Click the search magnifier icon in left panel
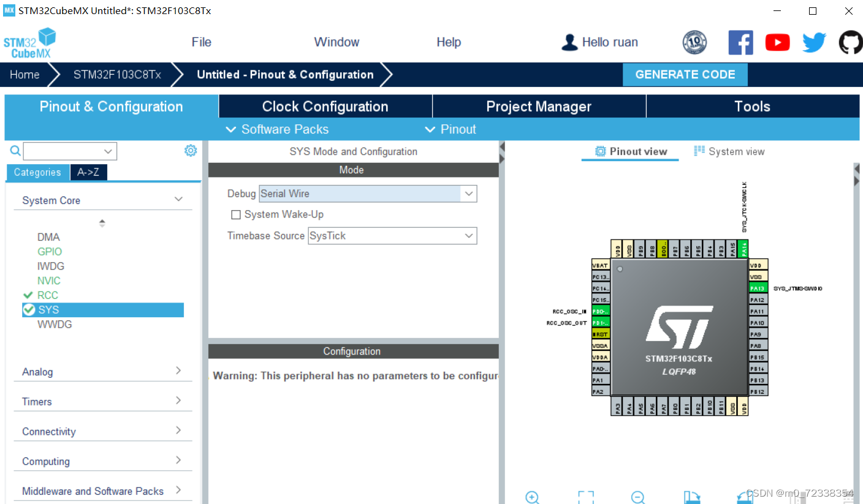 15,151
